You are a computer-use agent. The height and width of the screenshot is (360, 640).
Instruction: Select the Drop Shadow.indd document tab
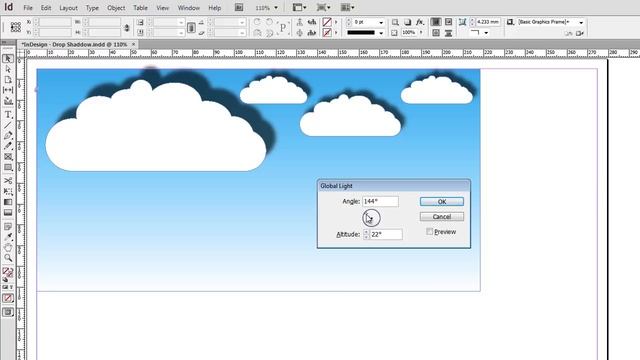click(77, 44)
